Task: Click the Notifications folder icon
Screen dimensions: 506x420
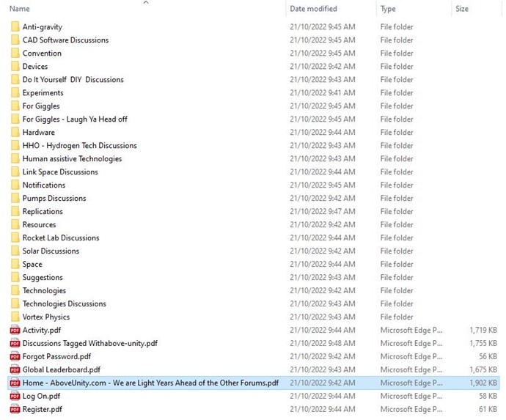Action: point(15,185)
